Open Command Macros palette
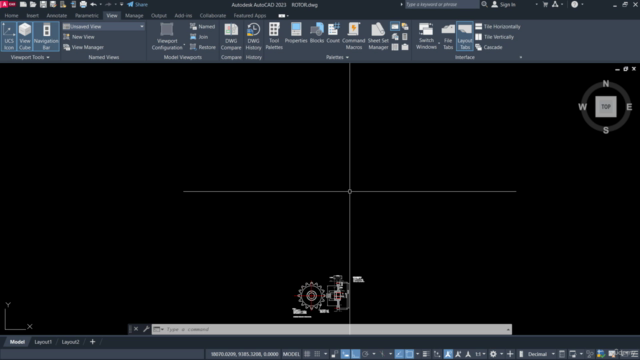 [353, 36]
